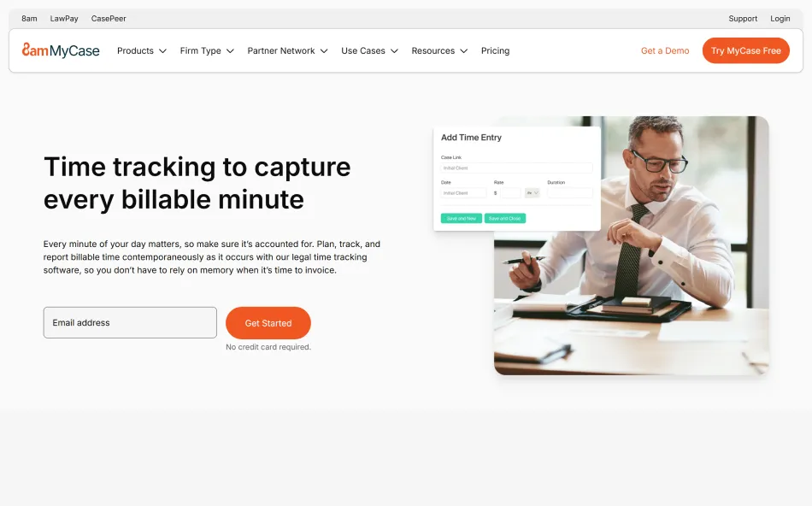Screen dimensions: 812x506
Task: Go to the Pricing page
Action: pyautogui.click(x=495, y=50)
